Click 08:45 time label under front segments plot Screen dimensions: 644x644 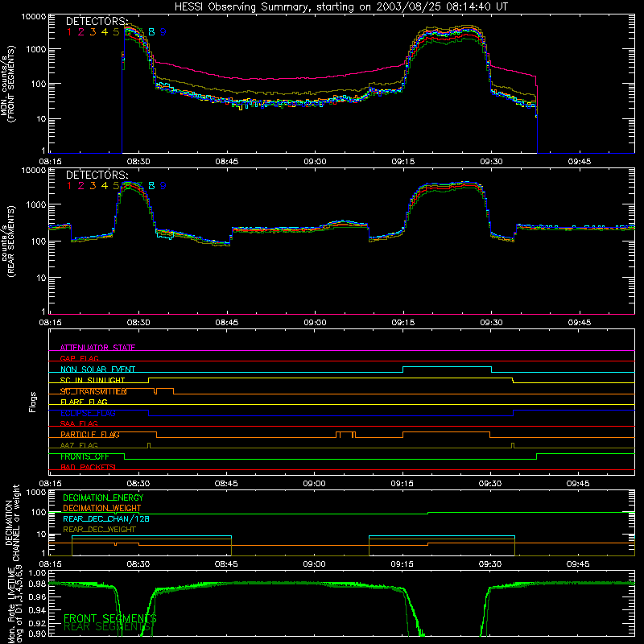(x=227, y=162)
